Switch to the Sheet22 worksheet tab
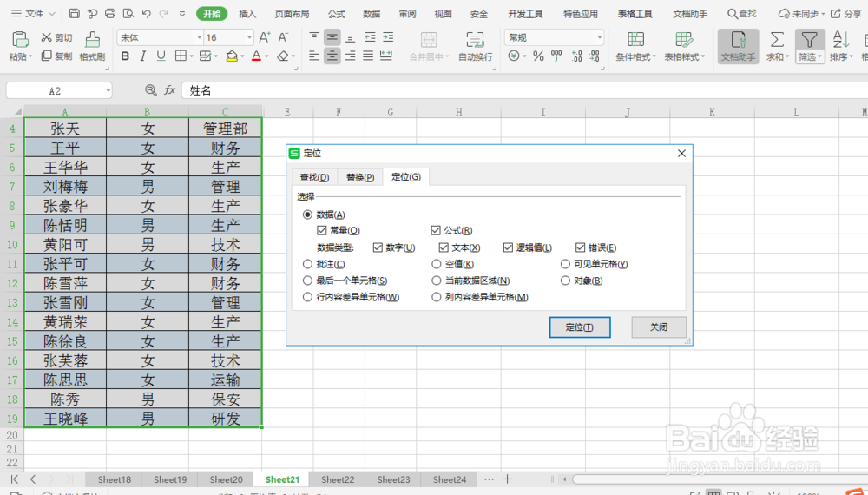This screenshot has height=495, width=868. coord(338,479)
